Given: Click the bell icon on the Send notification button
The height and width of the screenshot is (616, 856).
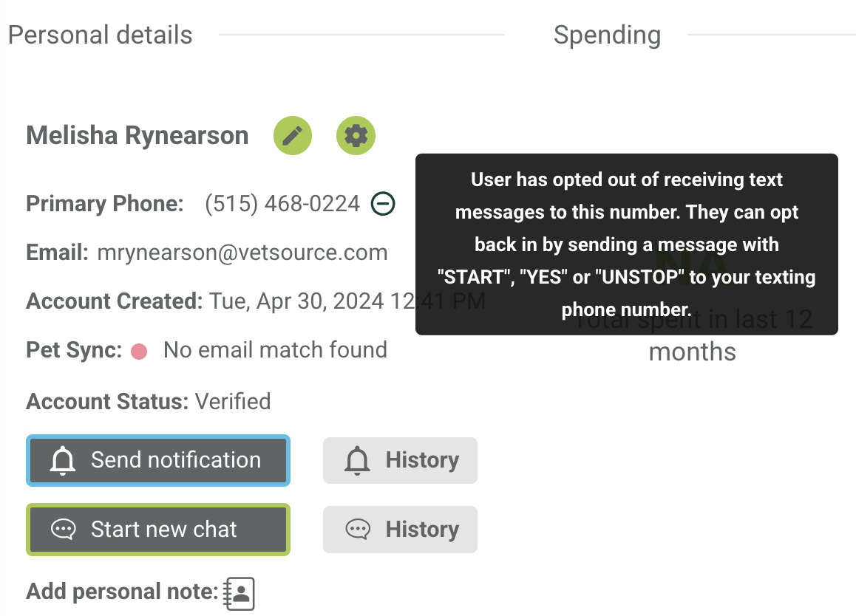Looking at the screenshot, I should coord(63,461).
